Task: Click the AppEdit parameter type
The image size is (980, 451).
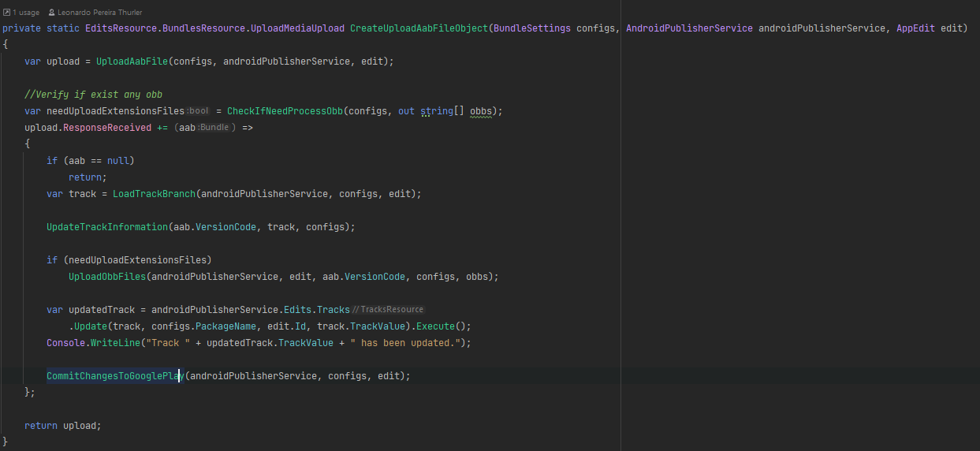Action: (915, 28)
